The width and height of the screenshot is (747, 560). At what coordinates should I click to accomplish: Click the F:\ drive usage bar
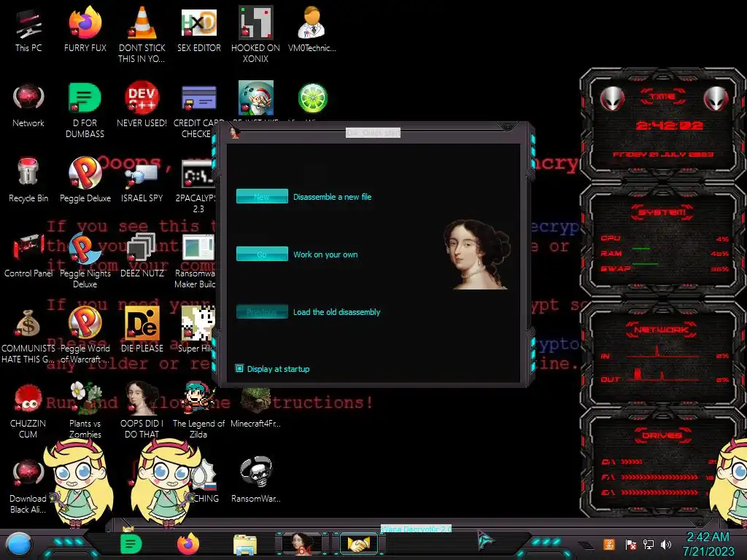[x=659, y=477]
